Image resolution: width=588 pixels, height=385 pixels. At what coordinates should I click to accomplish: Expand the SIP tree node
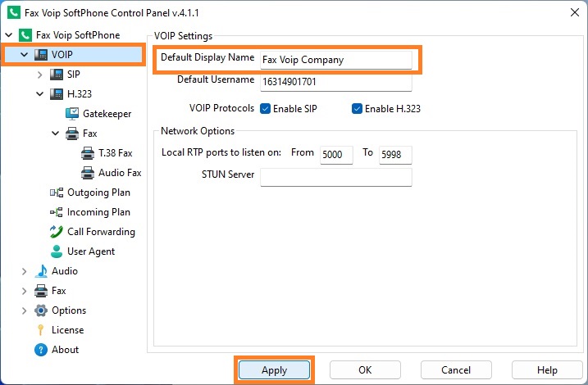click(x=40, y=75)
